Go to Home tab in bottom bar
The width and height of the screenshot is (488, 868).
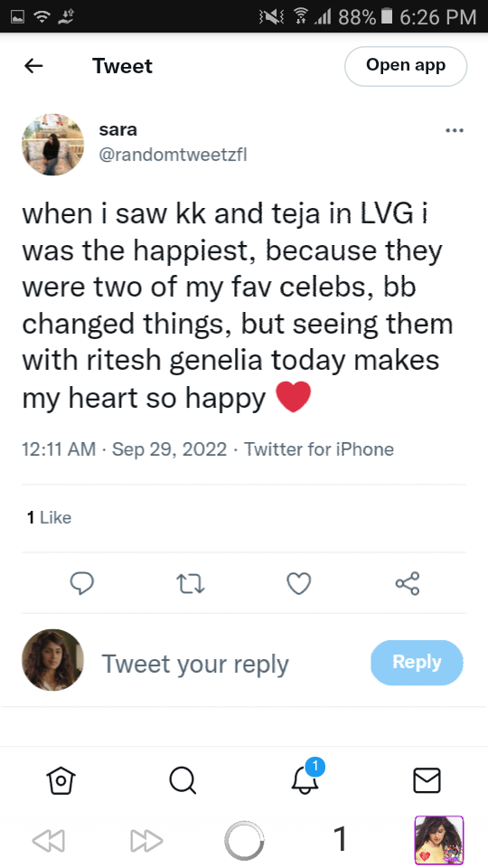point(61,780)
